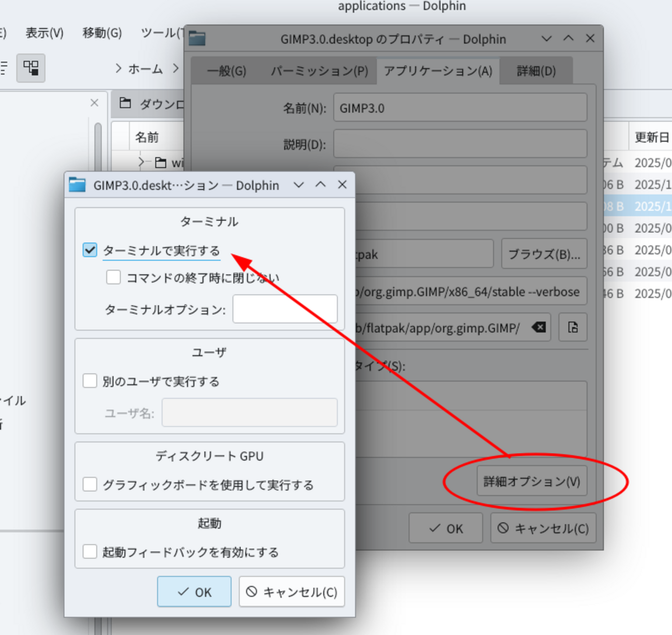Close the advanced options dialog
Screen dimensions: 672x635
click(x=342, y=185)
